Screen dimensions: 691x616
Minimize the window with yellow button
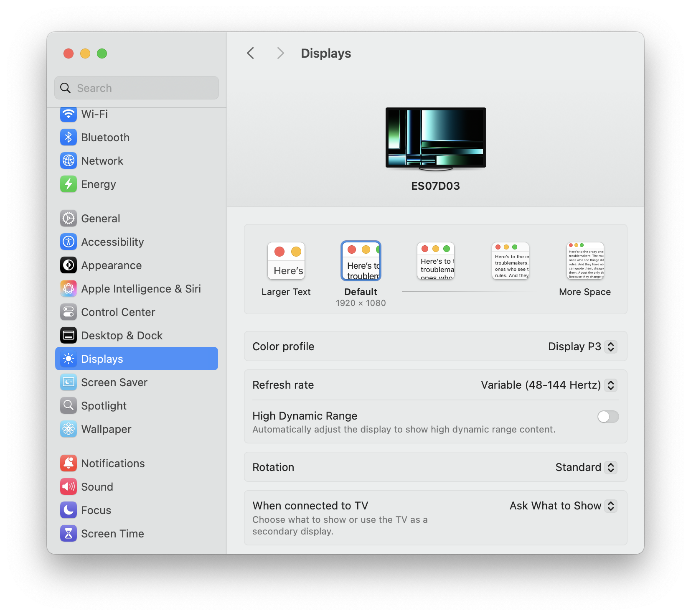(85, 53)
